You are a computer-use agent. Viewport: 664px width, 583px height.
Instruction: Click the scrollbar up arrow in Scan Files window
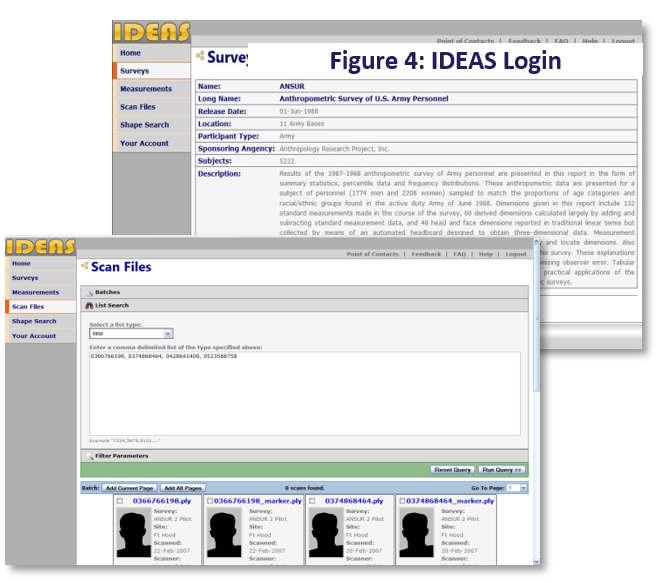[537, 242]
